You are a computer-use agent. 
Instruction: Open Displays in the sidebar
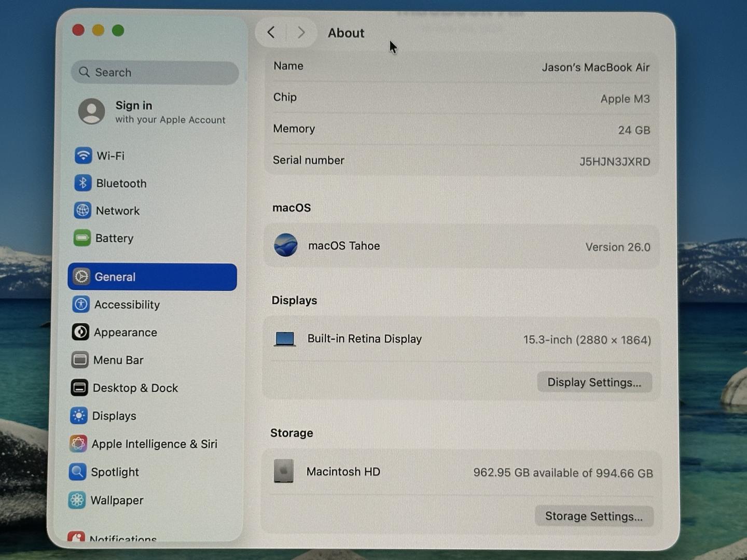coord(114,416)
